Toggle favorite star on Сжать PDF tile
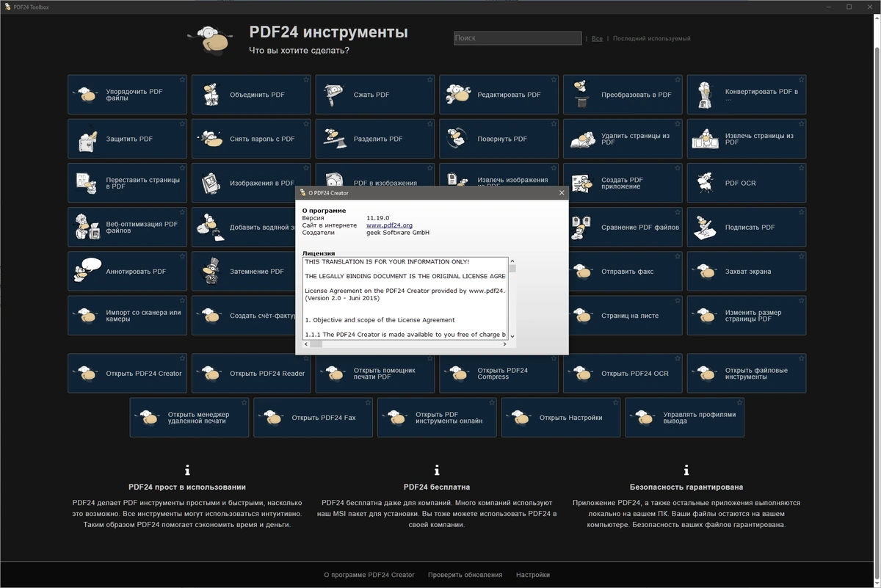This screenshot has width=881, height=588. point(429,79)
